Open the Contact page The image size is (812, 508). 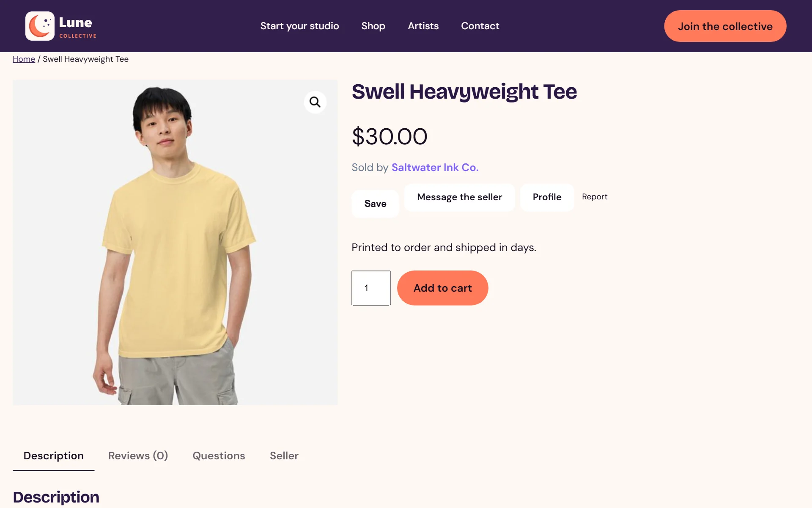[480, 26]
